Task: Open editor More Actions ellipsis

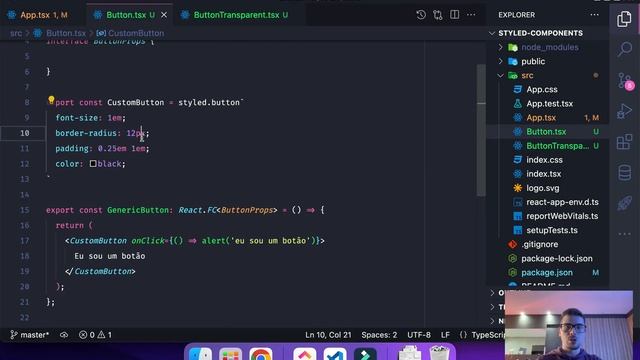Action: (471, 15)
